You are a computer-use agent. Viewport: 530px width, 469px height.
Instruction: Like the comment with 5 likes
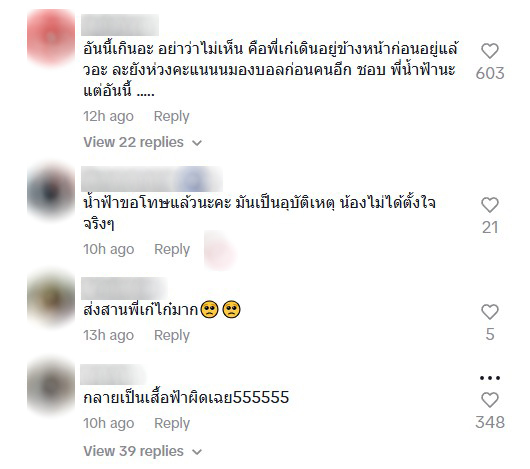(490, 312)
